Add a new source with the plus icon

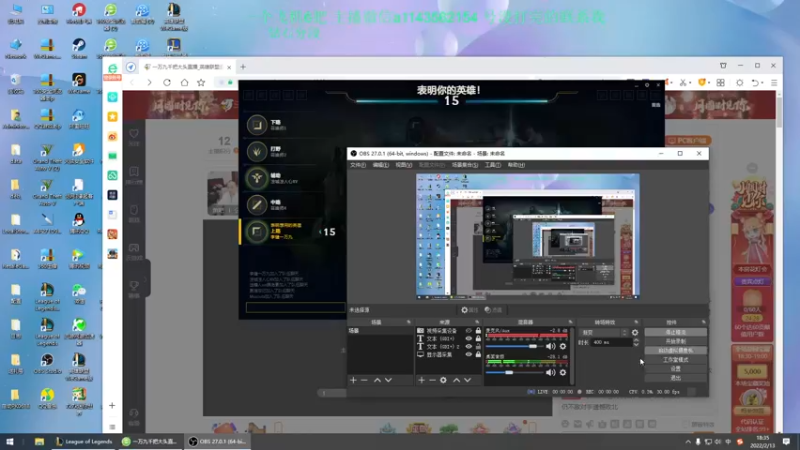[x=421, y=380]
